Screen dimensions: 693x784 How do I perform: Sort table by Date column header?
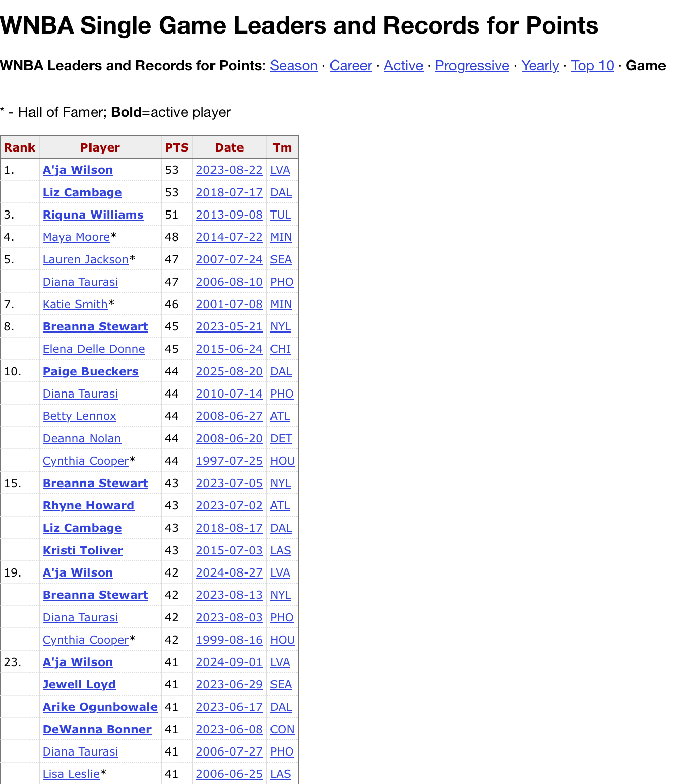click(229, 147)
